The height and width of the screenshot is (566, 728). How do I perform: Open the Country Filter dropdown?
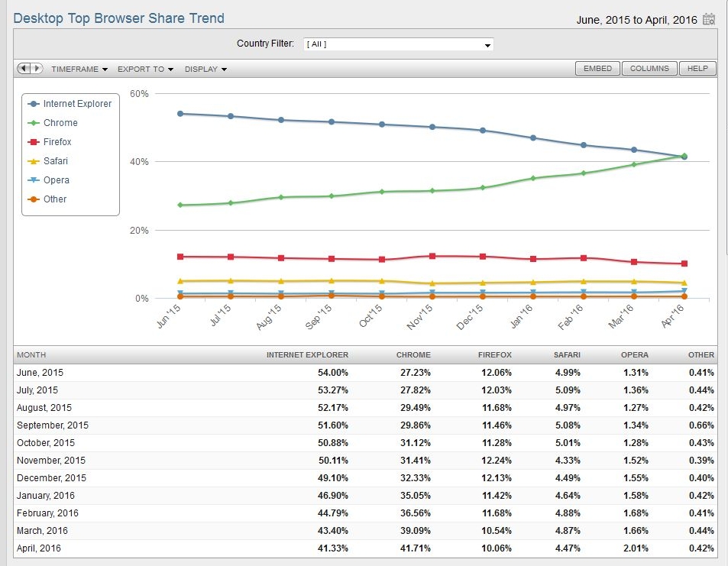[x=398, y=44]
